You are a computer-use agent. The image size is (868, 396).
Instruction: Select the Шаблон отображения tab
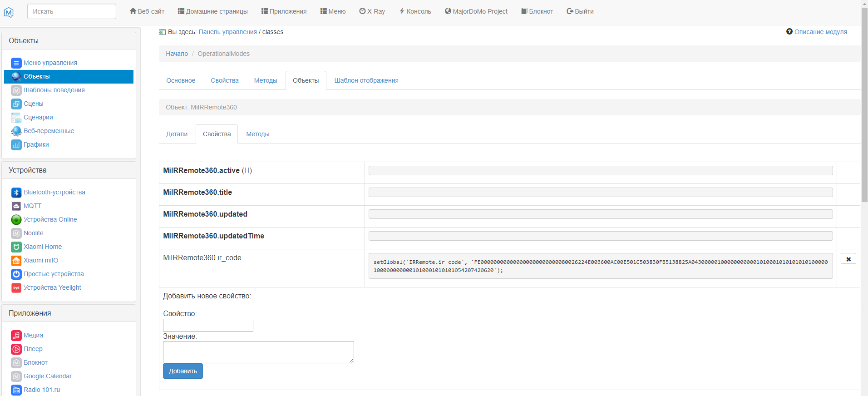[x=366, y=80]
